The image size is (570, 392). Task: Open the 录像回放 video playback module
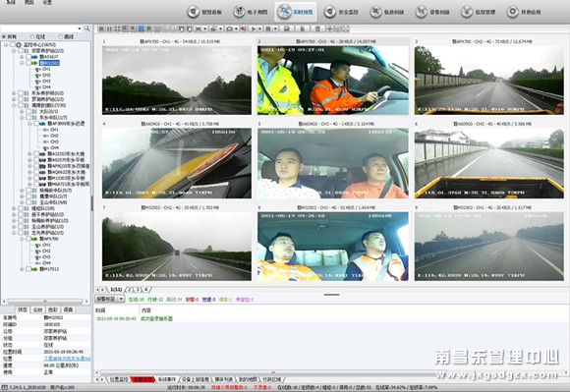pos(432,12)
